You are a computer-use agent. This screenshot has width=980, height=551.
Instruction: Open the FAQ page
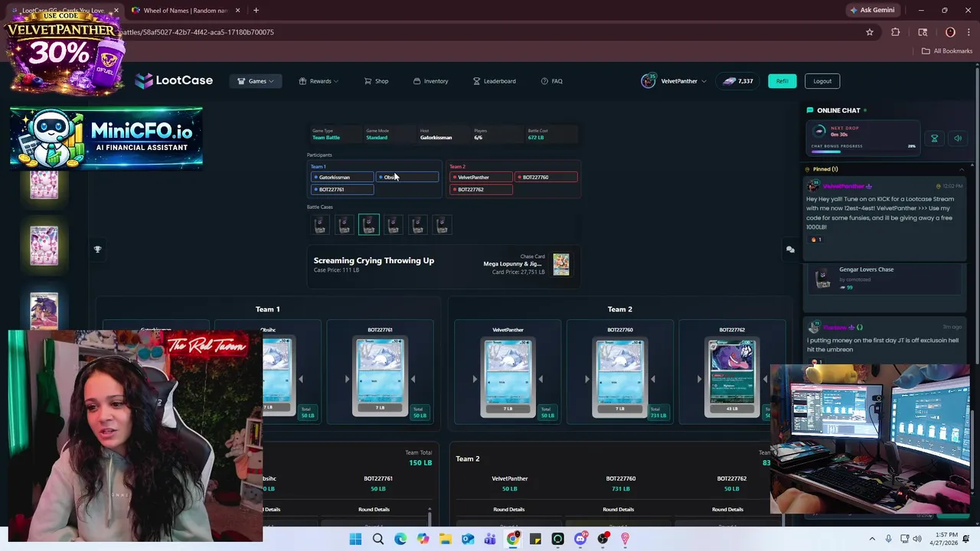click(x=551, y=81)
